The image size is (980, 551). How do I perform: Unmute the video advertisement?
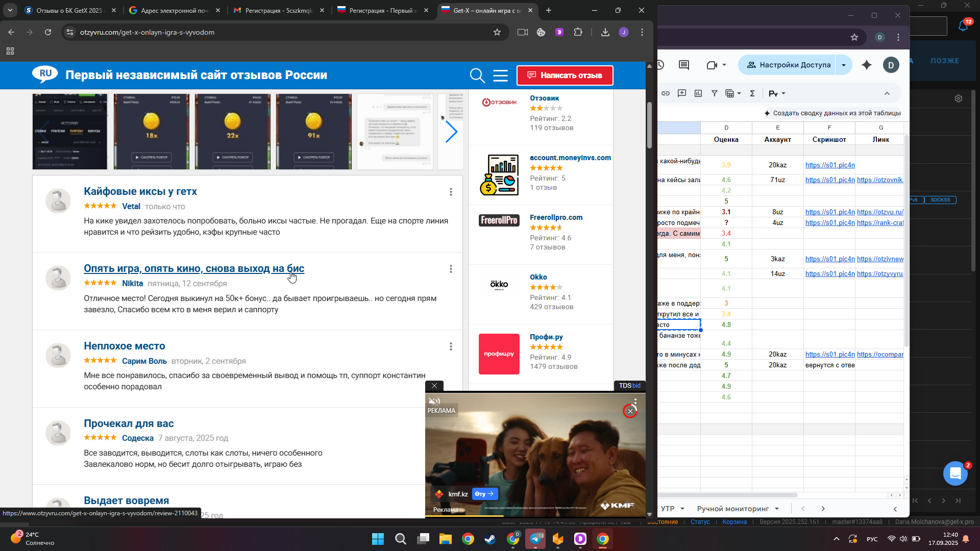click(434, 401)
